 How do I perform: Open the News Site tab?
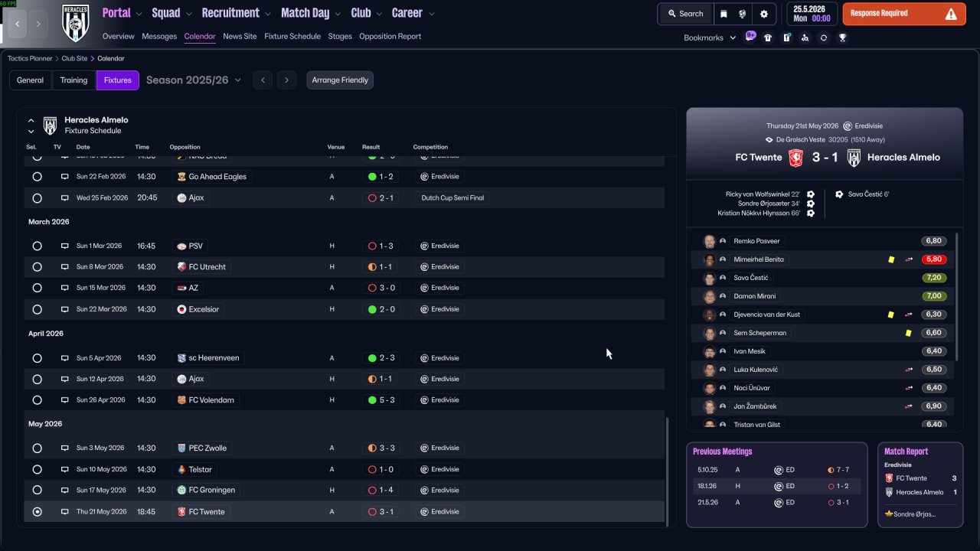click(240, 37)
